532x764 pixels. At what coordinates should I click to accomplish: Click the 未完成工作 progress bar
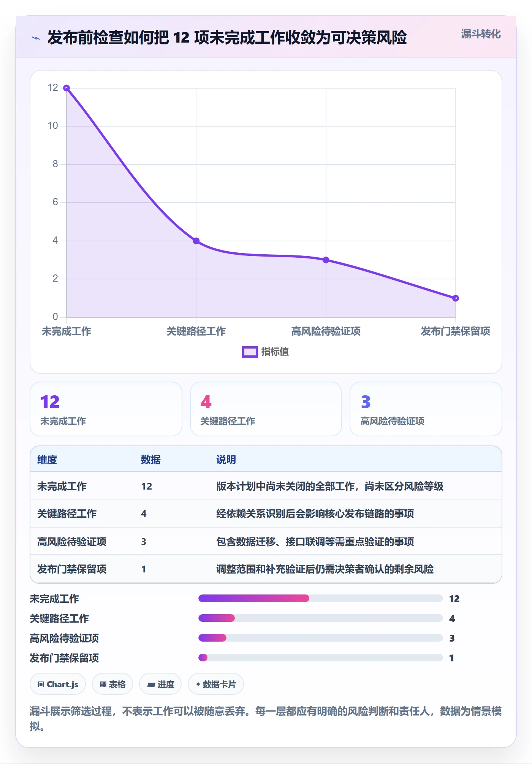click(321, 599)
